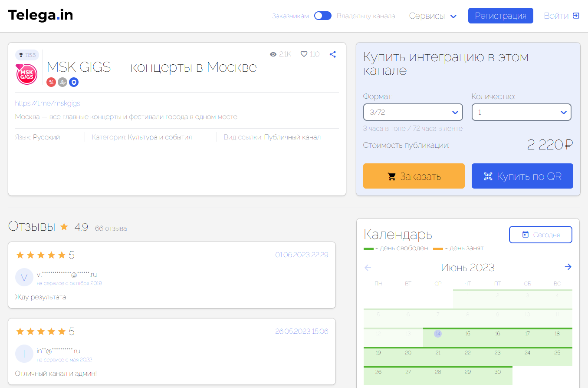Expand the Сервисы menu
This screenshot has height=388, width=588.
click(x=433, y=16)
